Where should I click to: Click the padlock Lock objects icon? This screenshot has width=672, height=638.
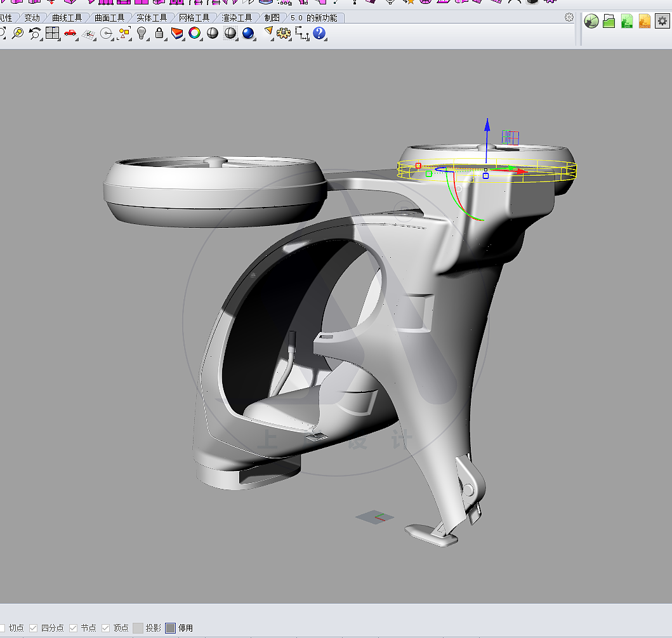pos(159,33)
